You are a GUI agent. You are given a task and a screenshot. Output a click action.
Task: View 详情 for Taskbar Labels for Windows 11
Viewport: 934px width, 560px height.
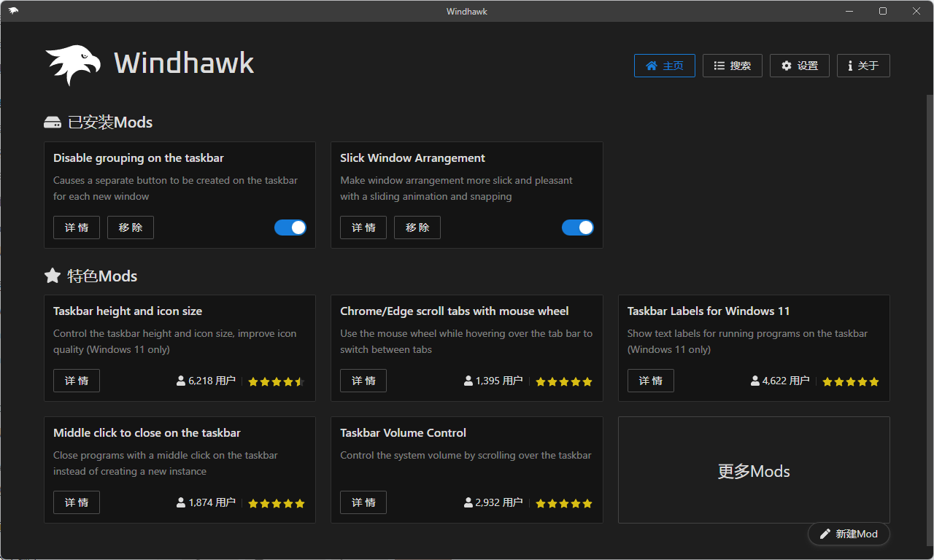click(650, 381)
